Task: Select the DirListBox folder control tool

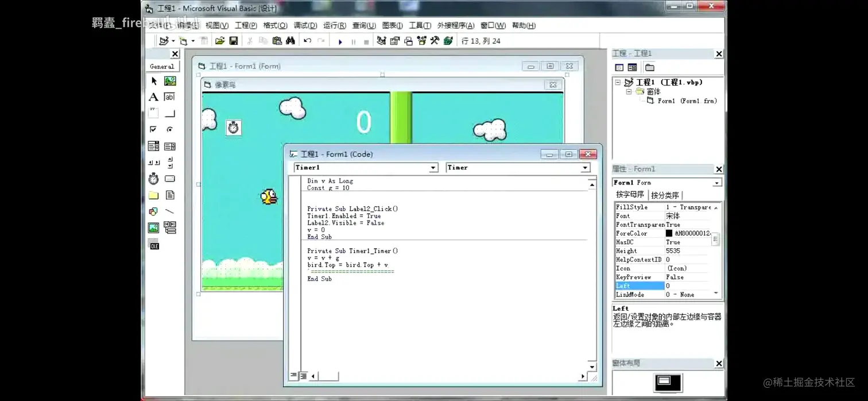Action: pos(154,195)
